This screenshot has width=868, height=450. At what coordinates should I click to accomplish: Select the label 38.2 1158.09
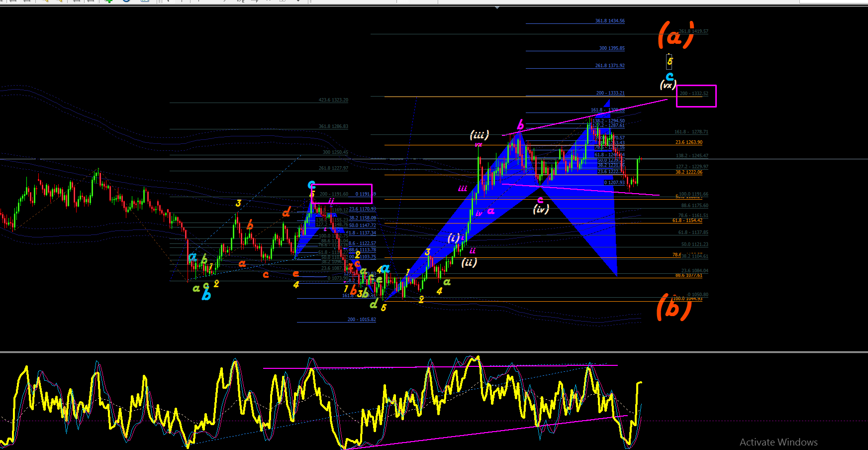coord(363,218)
